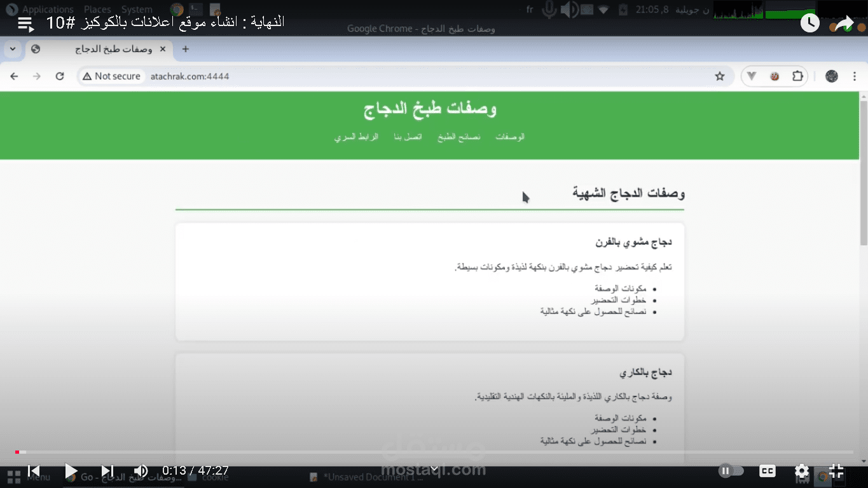The width and height of the screenshot is (868, 488).
Task: Toggle closed captions CC button
Action: click(x=768, y=471)
